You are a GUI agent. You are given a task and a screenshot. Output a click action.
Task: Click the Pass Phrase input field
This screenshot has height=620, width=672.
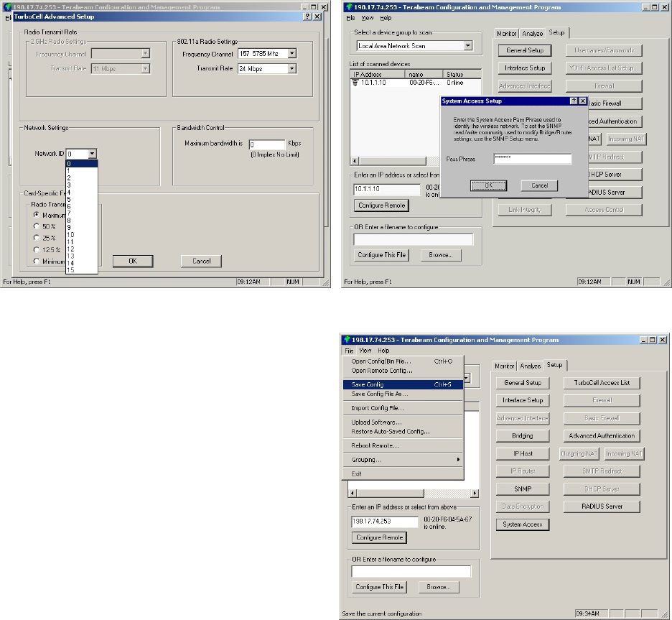click(532, 159)
